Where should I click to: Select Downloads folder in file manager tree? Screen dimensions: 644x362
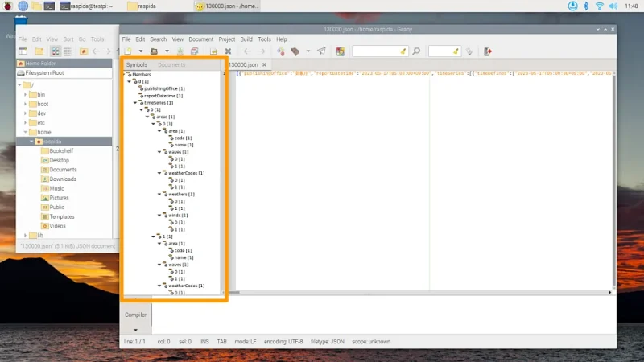63,179
